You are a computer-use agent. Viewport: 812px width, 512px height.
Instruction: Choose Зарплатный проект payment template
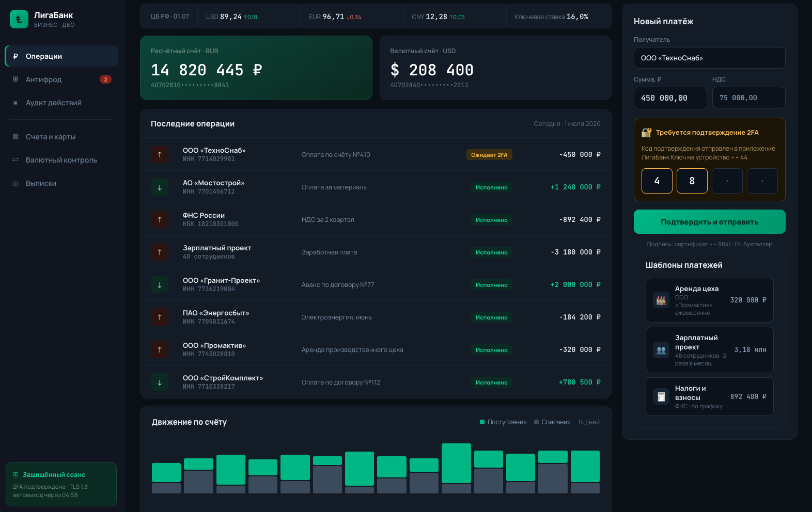coord(709,350)
